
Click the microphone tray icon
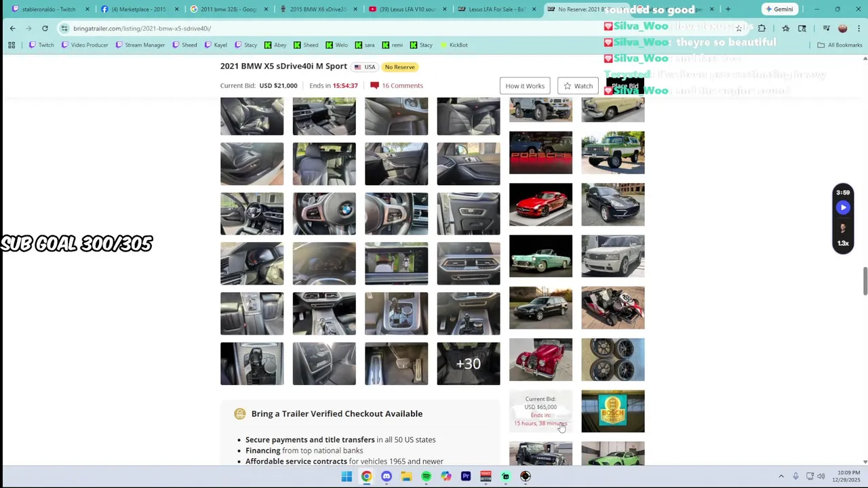tap(795, 476)
